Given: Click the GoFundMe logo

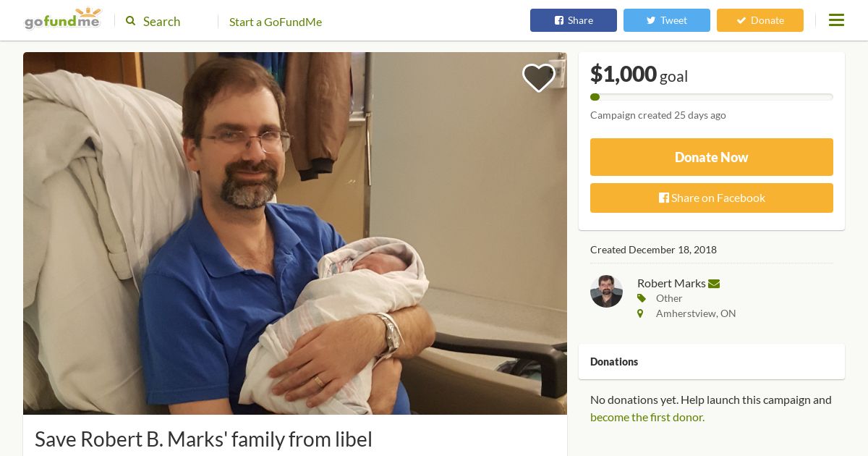Looking at the screenshot, I should pyautogui.click(x=62, y=19).
